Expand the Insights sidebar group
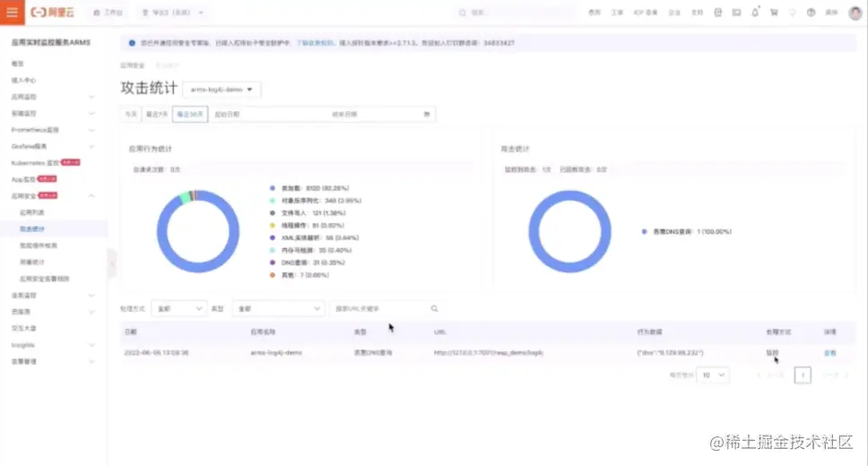This screenshot has width=868, height=466. (x=53, y=345)
